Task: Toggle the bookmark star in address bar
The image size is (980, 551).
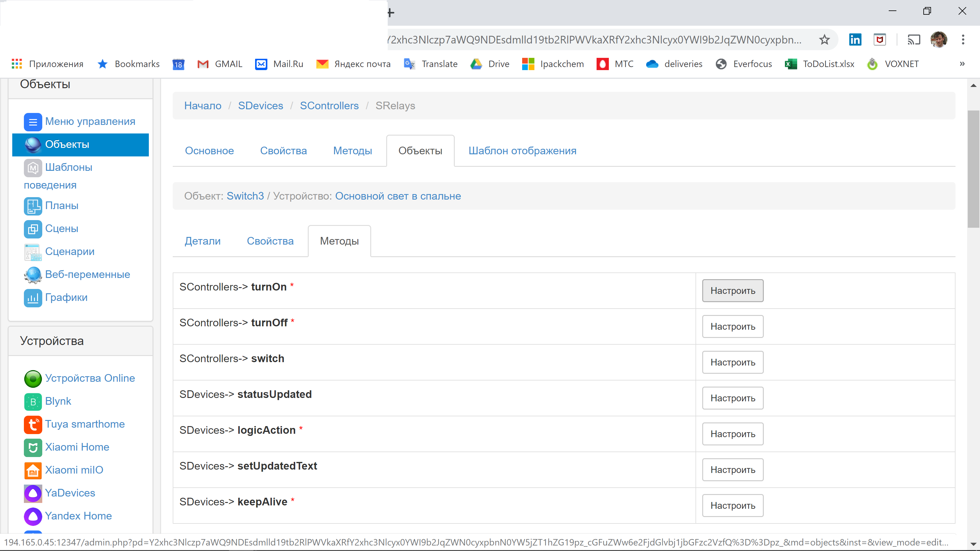Action: point(824,39)
